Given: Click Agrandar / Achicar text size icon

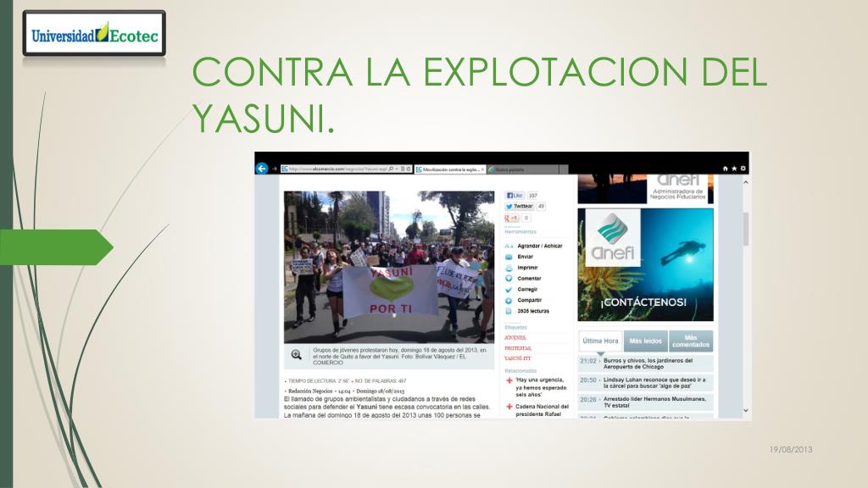Looking at the screenshot, I should coord(509,246).
